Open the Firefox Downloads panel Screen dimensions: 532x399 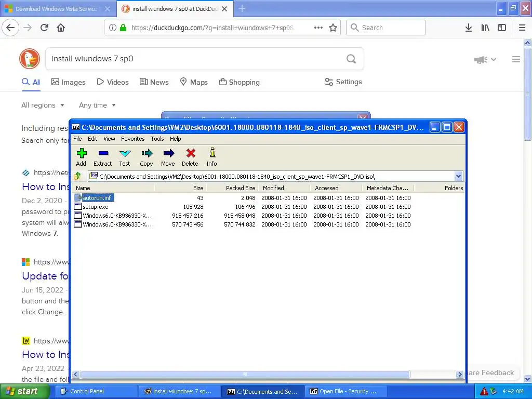coord(468,28)
